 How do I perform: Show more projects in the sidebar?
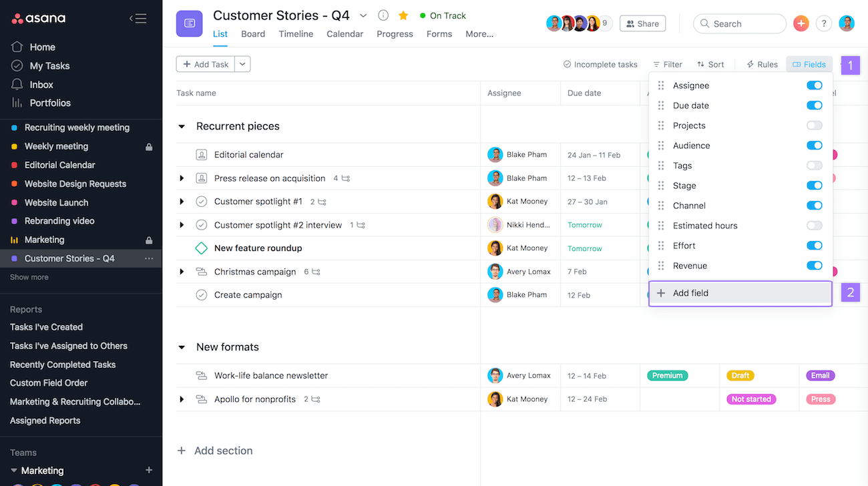pos(29,277)
